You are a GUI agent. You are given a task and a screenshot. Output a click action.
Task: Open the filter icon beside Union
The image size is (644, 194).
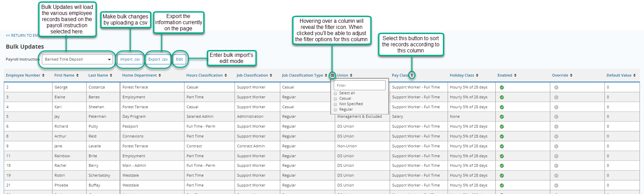point(332,76)
